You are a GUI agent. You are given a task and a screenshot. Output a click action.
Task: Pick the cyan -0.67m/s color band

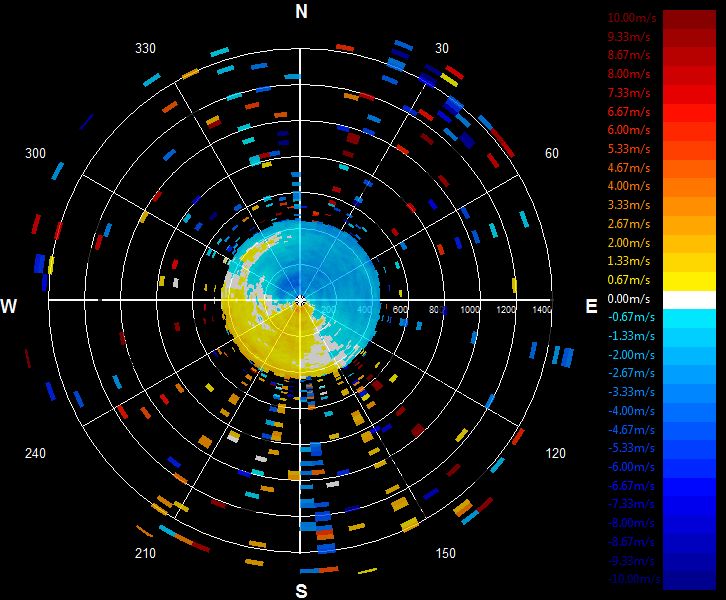[689, 319]
